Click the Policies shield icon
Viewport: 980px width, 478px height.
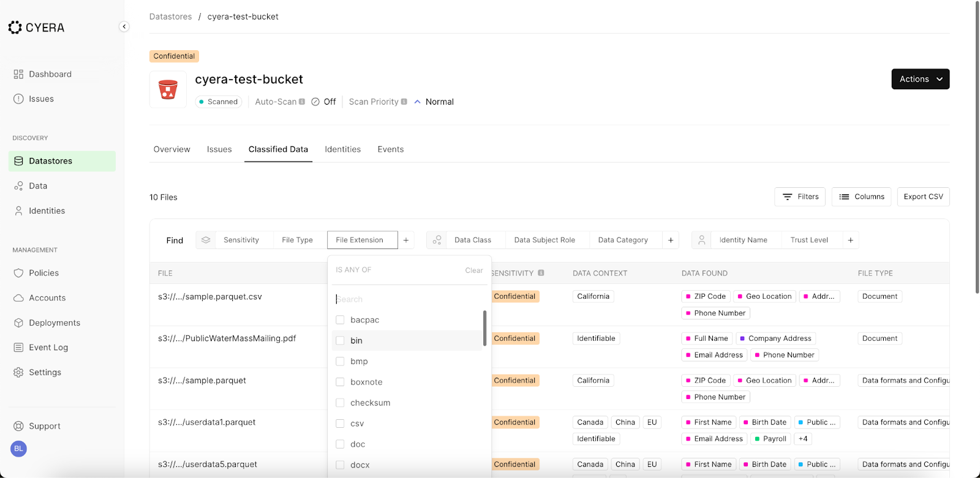18,273
